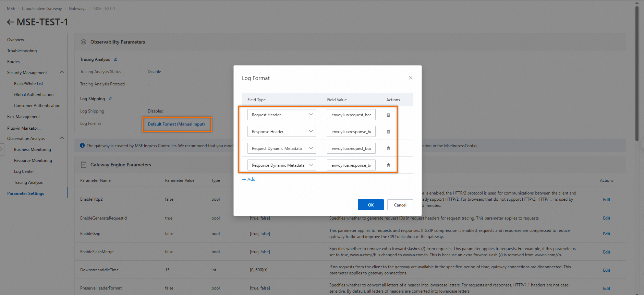This screenshot has width=644, height=295.
Task: Click the envoy.lua:request_hea value field
Action: 351,115
